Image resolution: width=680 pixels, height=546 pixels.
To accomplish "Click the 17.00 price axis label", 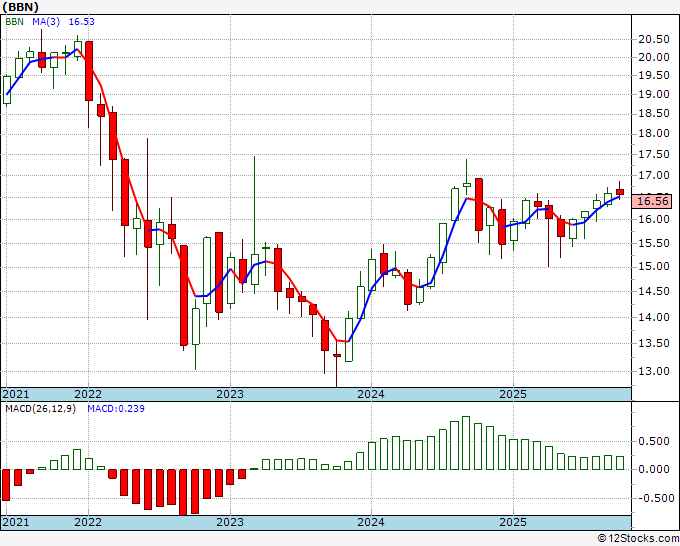I will 654,176.
